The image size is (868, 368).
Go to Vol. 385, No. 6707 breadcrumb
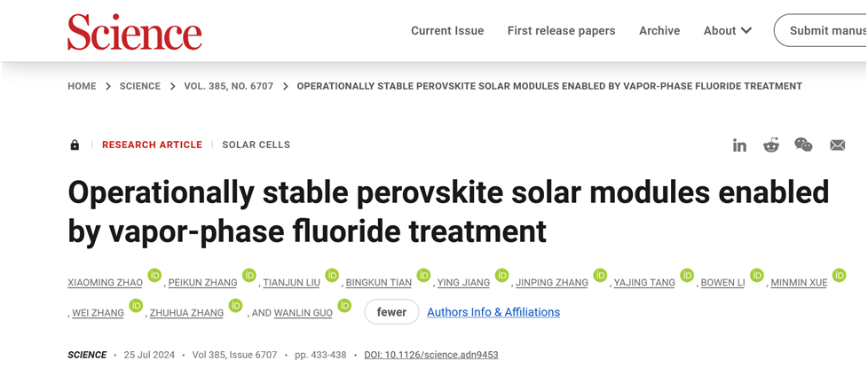228,86
